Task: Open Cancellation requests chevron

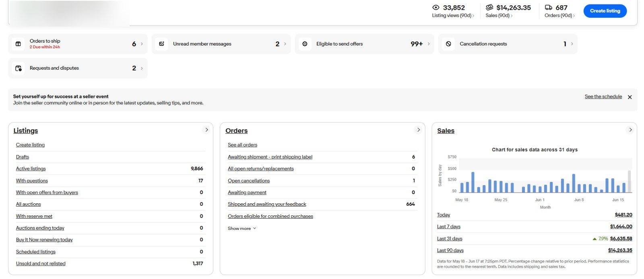Action: tap(572, 44)
